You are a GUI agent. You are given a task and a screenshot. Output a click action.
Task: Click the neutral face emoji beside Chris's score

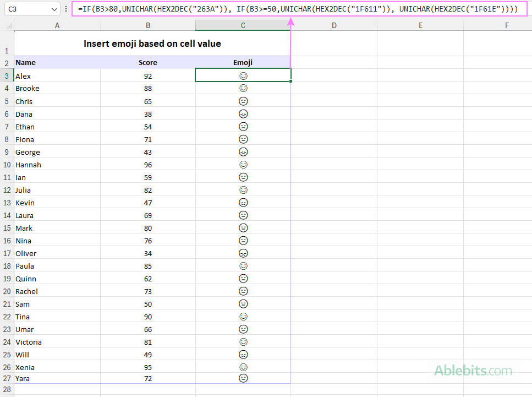click(243, 101)
